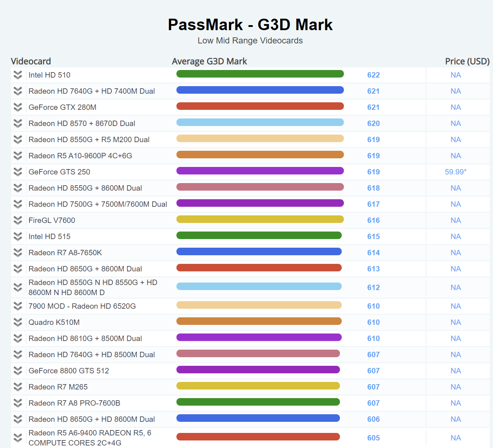Open the Radeon HD 8570 + 8670D Dual link
The height and width of the screenshot is (448, 493).
pyautogui.click(x=82, y=123)
